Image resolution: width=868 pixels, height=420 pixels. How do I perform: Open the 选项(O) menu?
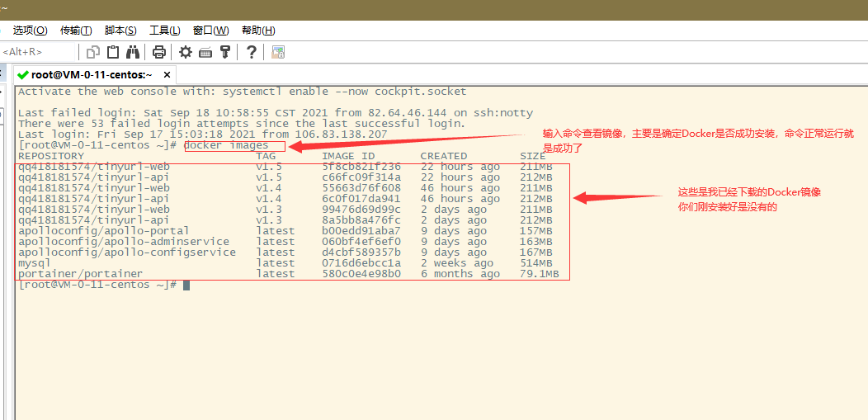[31, 31]
